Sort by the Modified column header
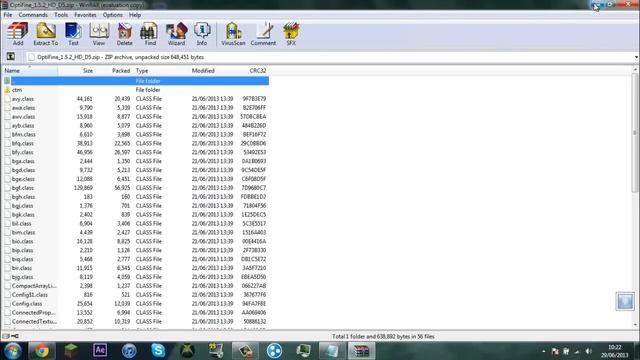 click(213, 71)
